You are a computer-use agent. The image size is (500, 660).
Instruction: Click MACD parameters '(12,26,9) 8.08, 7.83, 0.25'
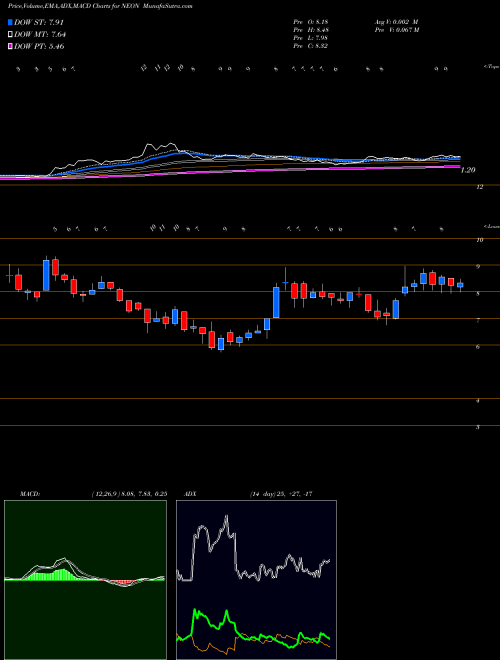coord(130,494)
